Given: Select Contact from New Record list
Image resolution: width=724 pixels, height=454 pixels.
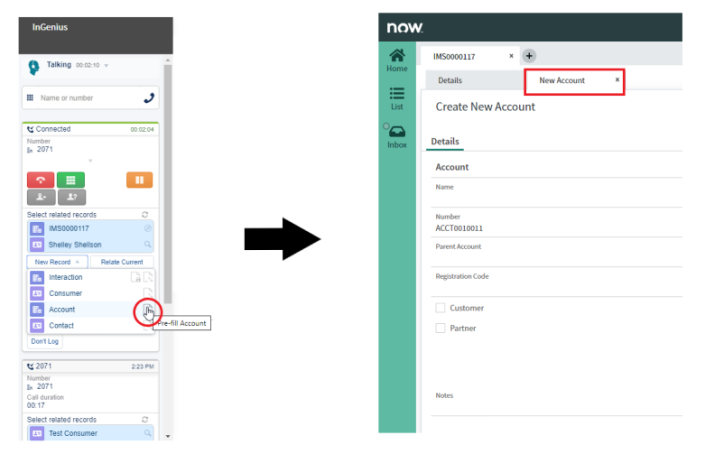Looking at the screenshot, I should [x=62, y=325].
